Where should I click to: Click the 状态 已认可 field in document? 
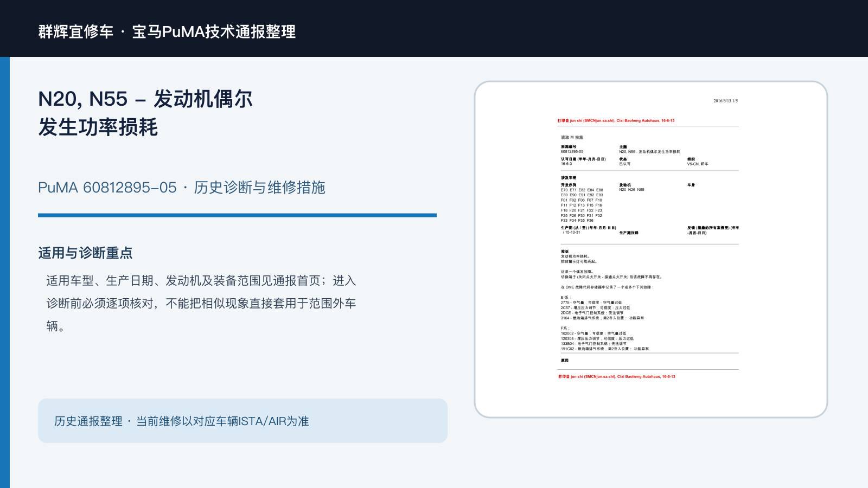tap(624, 162)
